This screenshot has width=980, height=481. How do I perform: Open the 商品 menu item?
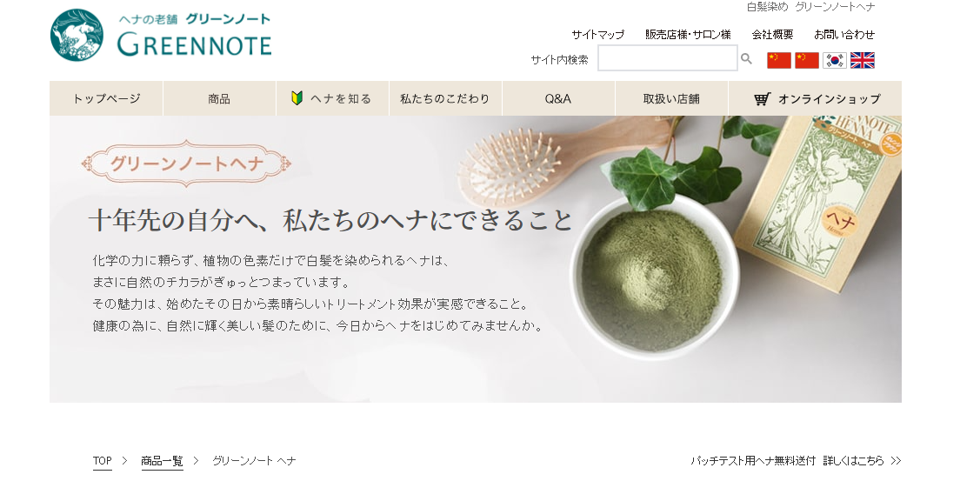pos(219,98)
